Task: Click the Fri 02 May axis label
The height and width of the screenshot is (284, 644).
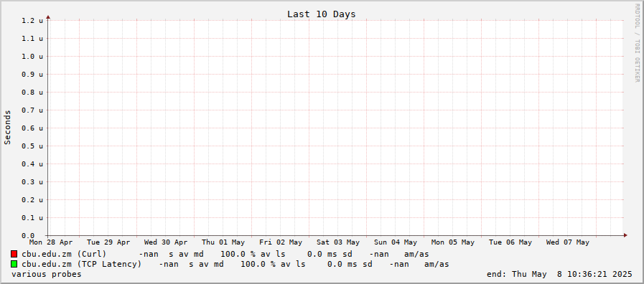Action: (x=281, y=242)
